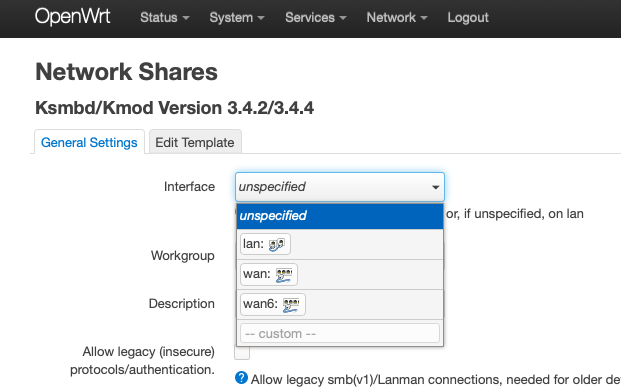Go to OpenWrt home via logo
Viewport: 621px width, 388px height.
(x=72, y=17)
